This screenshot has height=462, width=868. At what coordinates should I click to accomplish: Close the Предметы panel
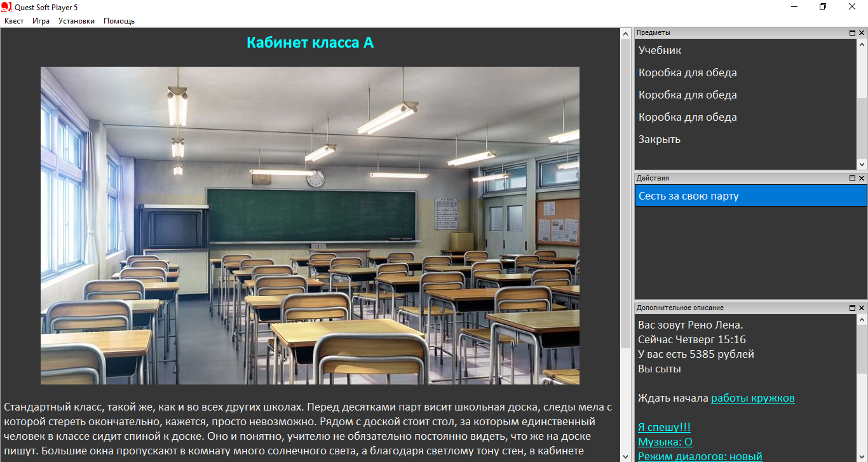tap(862, 32)
